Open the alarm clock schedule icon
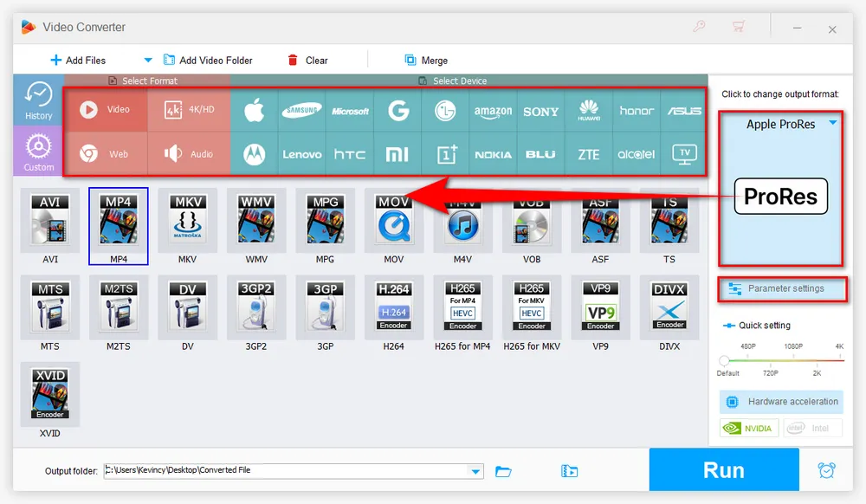The image size is (866, 504). [826, 470]
